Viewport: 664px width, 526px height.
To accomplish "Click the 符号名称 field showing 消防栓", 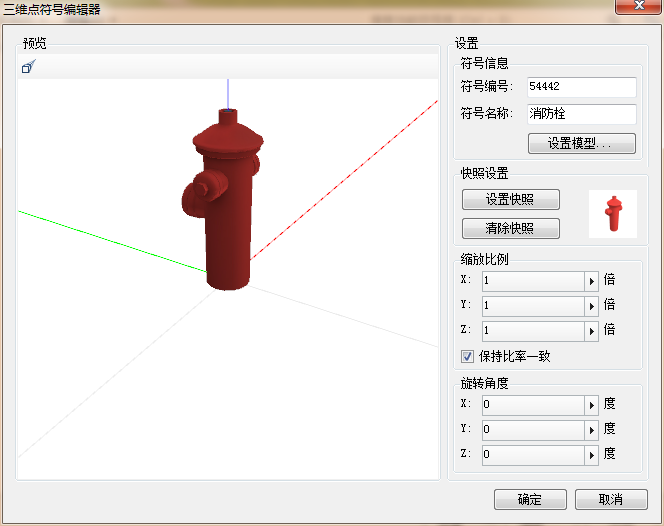I will point(581,114).
